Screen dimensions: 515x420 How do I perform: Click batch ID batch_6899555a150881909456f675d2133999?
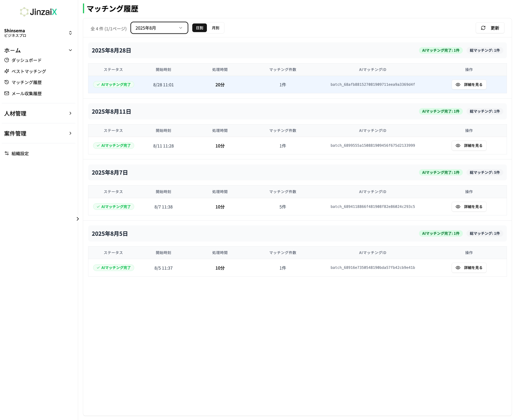coord(373,145)
